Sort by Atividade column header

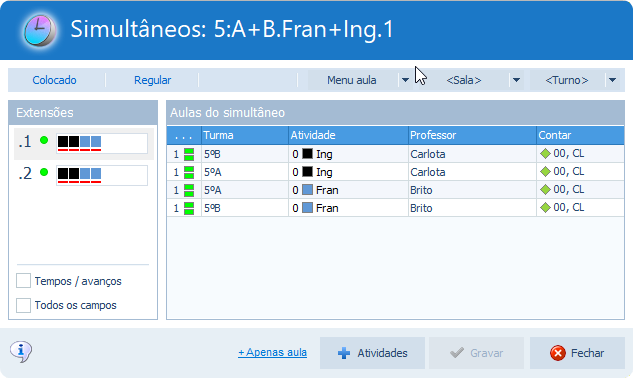[x=348, y=135]
